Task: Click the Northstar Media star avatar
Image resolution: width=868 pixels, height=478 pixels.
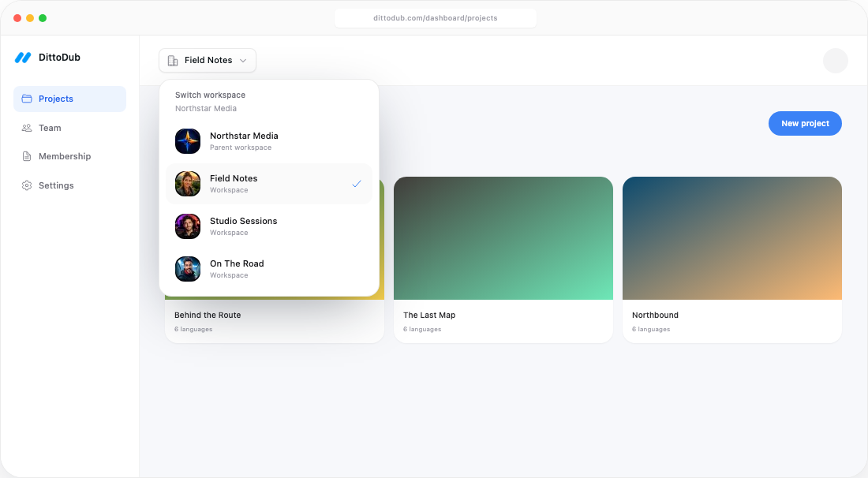Action: (x=188, y=141)
